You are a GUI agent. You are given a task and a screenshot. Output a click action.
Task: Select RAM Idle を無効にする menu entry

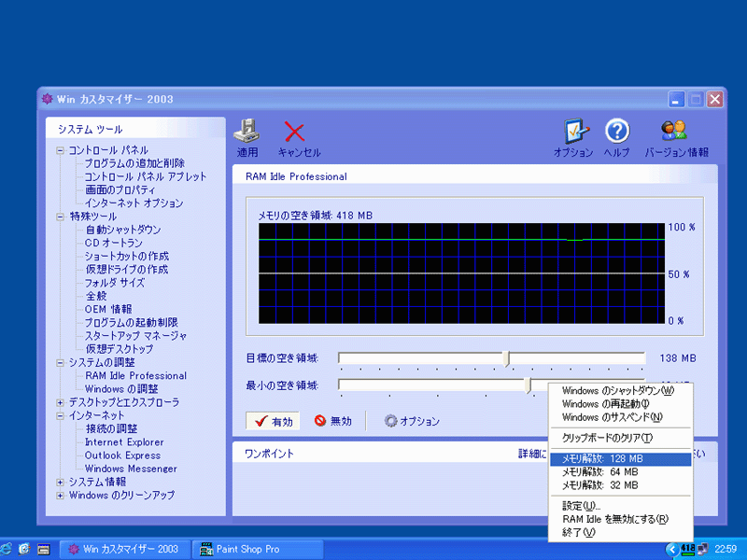620,520
